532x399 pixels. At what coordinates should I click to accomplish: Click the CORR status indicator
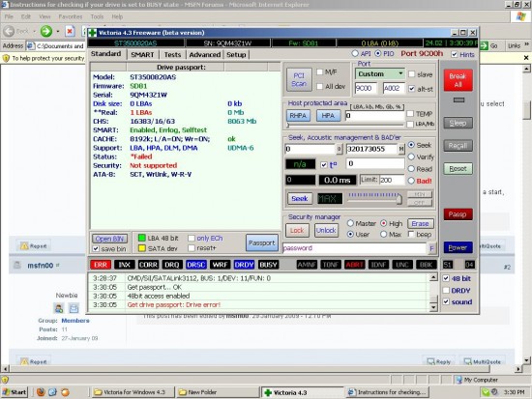[x=148, y=265]
